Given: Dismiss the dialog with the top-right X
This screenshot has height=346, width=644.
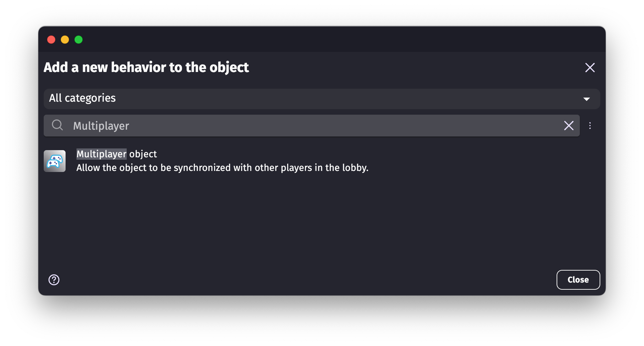Looking at the screenshot, I should [x=590, y=68].
